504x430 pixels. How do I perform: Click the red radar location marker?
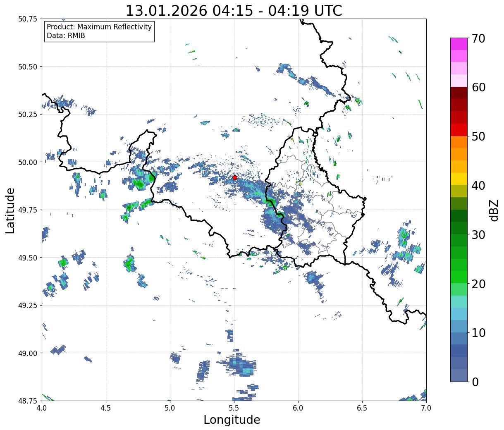click(x=234, y=177)
